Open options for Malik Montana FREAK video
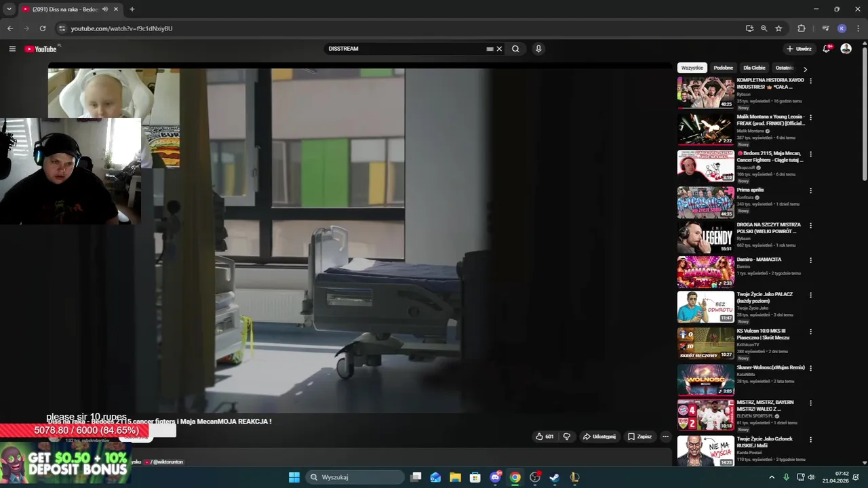Viewport: 868px width, 488px height. [x=810, y=117]
